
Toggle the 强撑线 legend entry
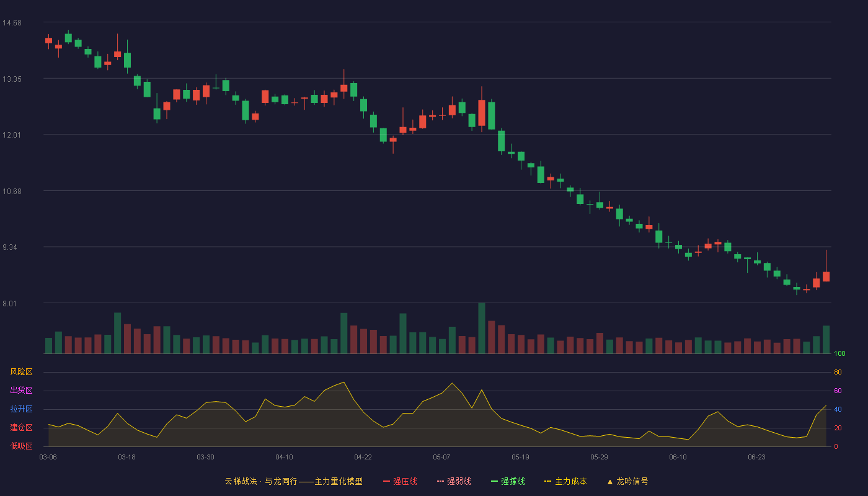pyautogui.click(x=508, y=481)
